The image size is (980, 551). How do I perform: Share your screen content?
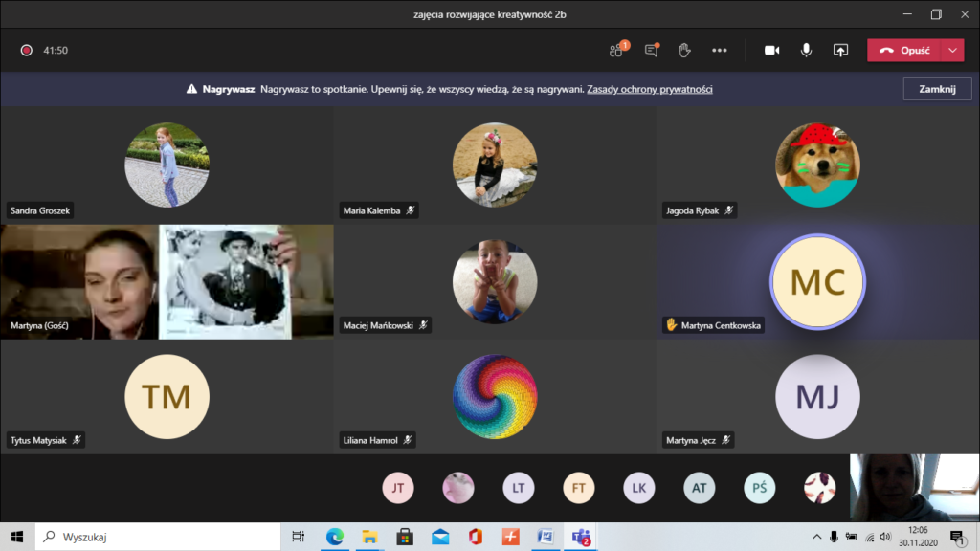point(840,50)
